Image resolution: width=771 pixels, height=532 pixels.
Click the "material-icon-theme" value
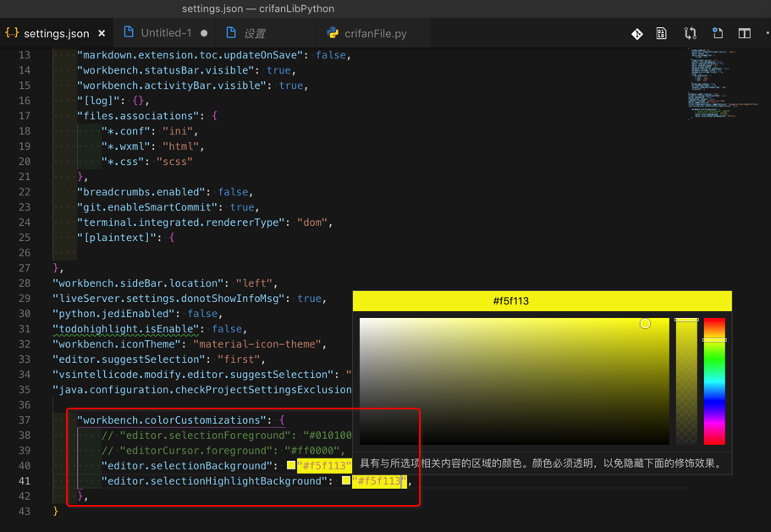point(257,344)
